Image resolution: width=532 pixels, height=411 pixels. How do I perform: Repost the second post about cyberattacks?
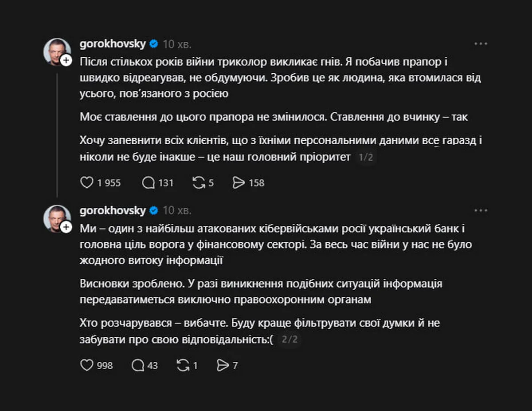[x=182, y=365]
